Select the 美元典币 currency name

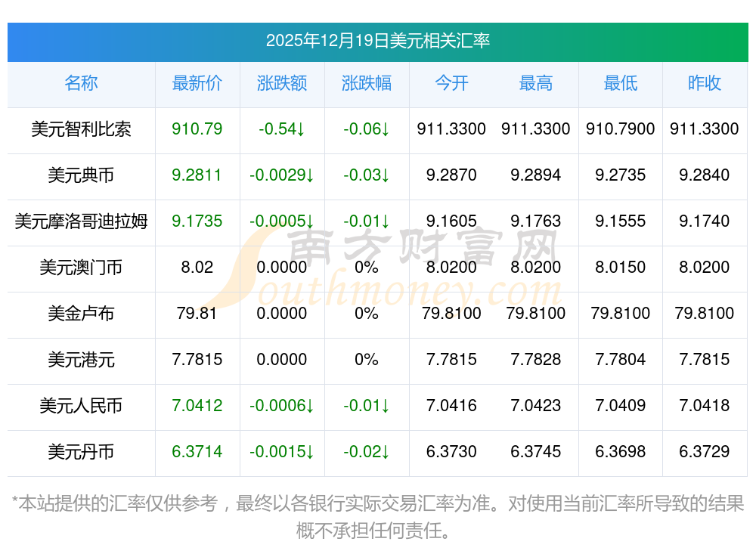[81, 175]
